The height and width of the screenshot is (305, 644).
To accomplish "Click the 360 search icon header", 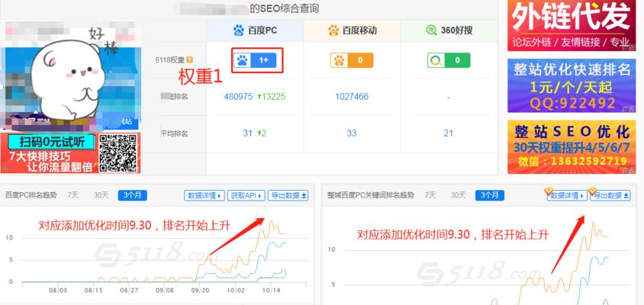I will pyautogui.click(x=431, y=30).
